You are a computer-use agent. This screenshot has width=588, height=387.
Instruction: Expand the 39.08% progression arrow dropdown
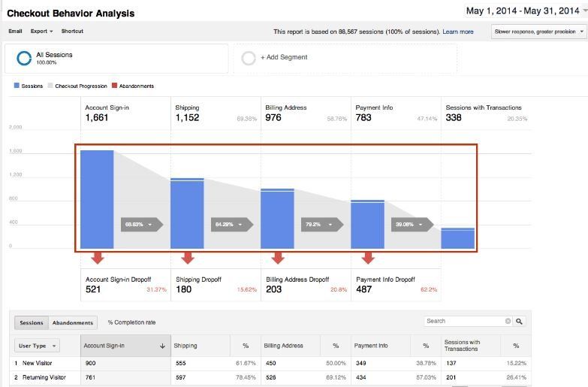(412, 225)
